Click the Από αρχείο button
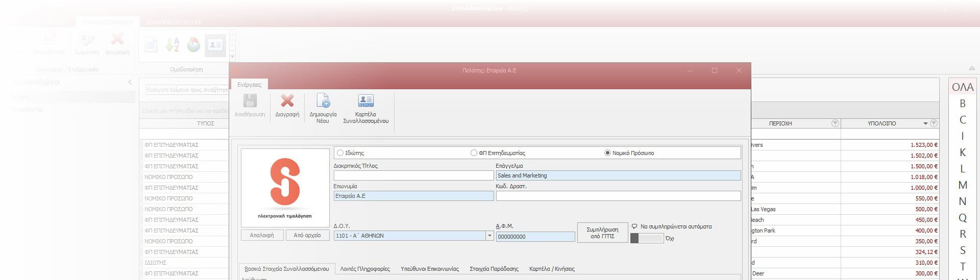The width and height of the screenshot is (980, 280). click(307, 235)
